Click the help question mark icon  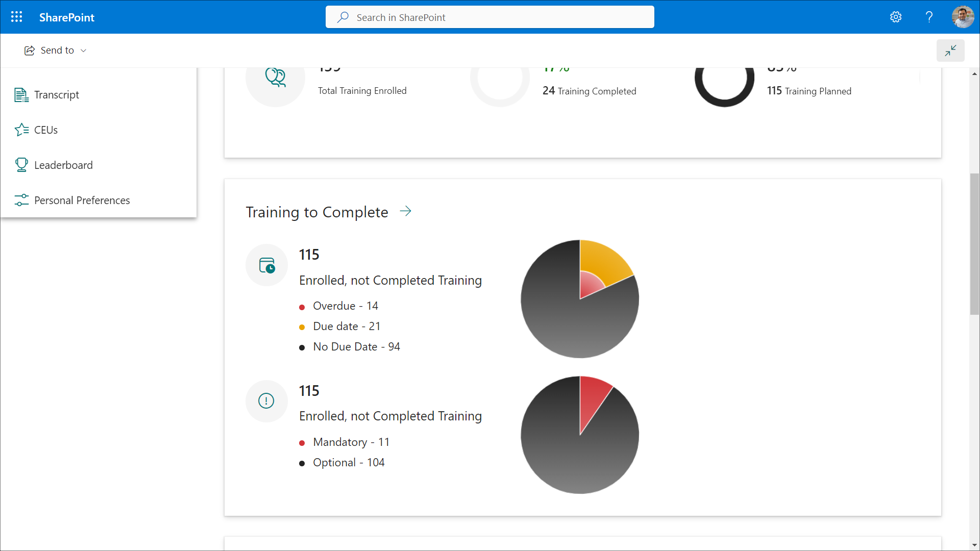point(929,17)
